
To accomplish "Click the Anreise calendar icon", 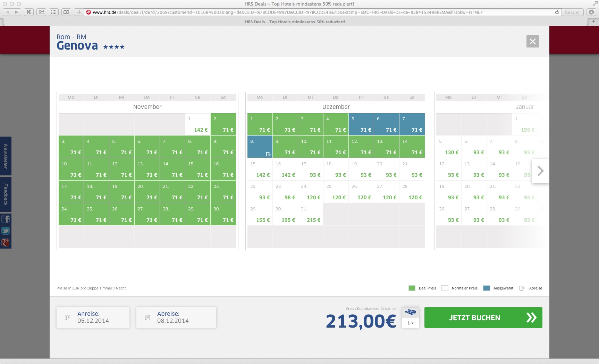I will tap(68, 318).
